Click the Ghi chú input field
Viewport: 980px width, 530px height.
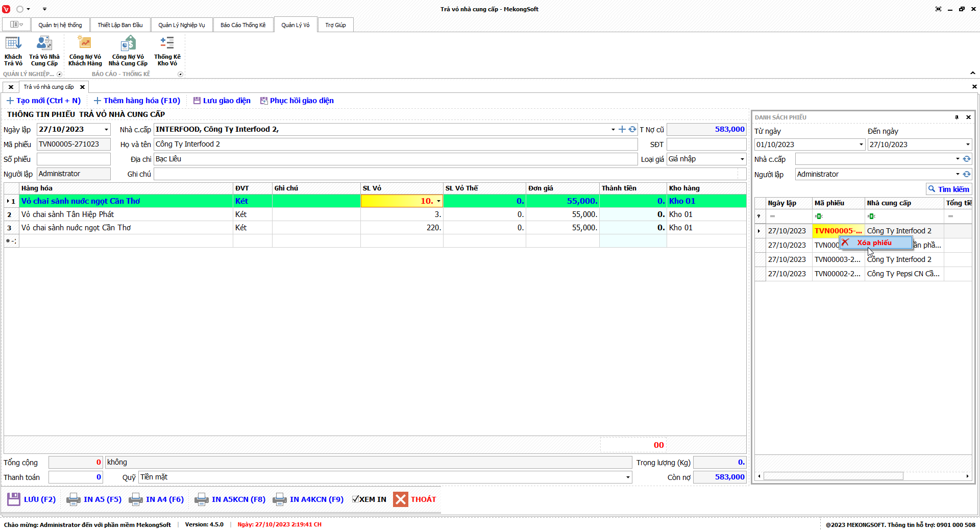click(x=445, y=174)
